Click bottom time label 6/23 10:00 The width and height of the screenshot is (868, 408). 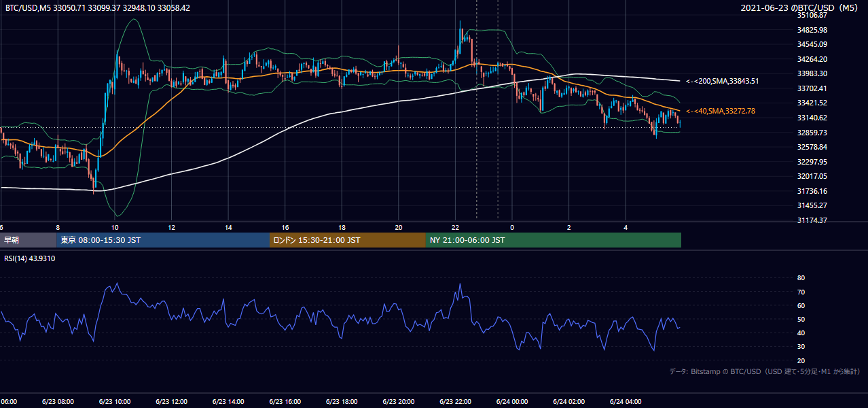pyautogui.click(x=115, y=402)
